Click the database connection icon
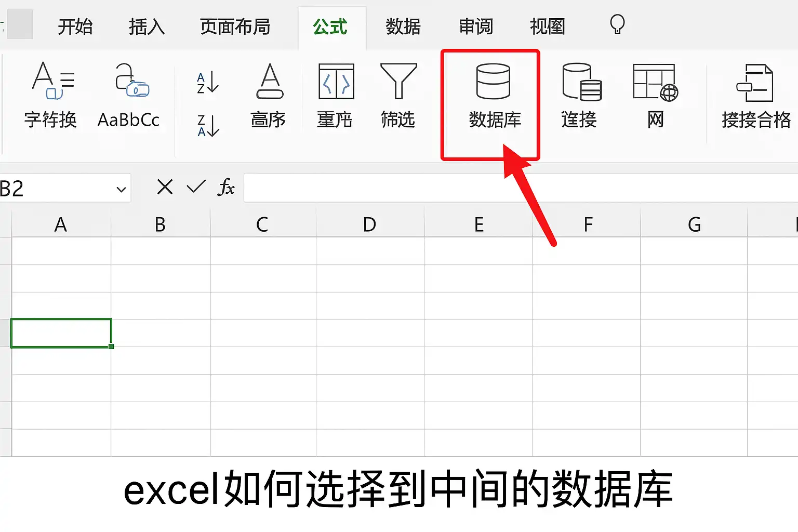Image resolution: width=798 pixels, height=532 pixels. pyautogui.click(x=582, y=82)
